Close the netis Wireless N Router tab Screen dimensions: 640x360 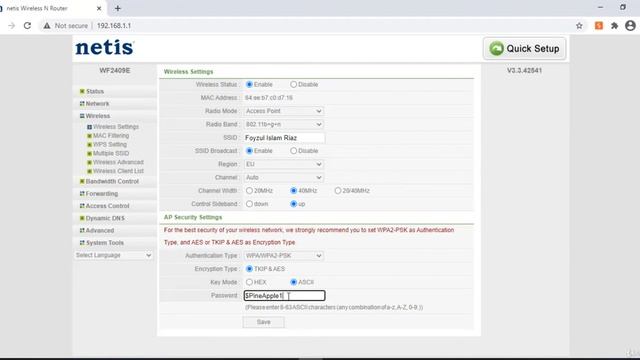pos(99,8)
